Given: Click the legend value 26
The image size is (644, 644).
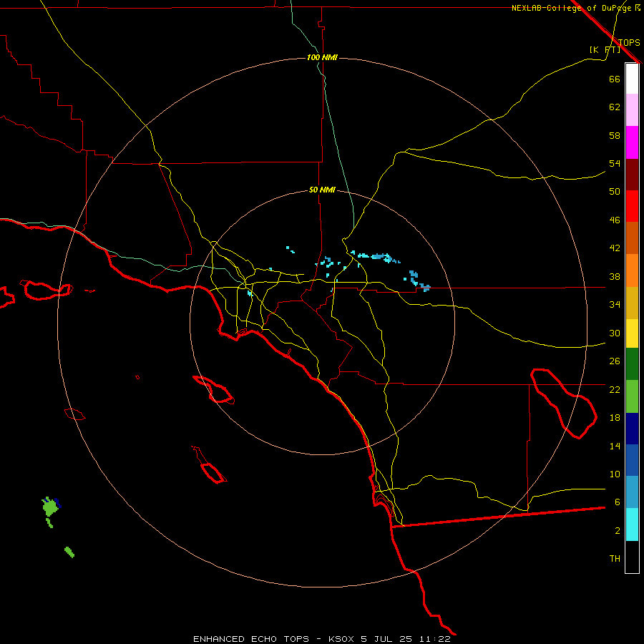Looking at the screenshot, I should [x=615, y=361].
